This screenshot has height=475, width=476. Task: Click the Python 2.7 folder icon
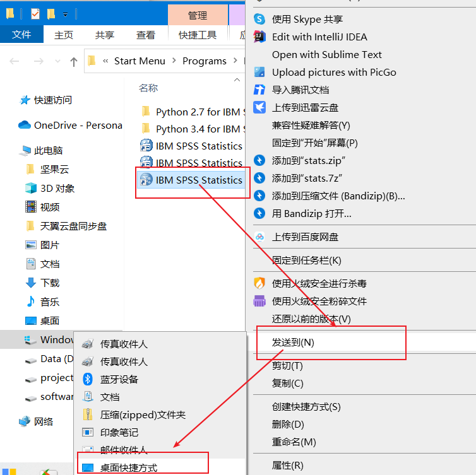click(x=146, y=112)
